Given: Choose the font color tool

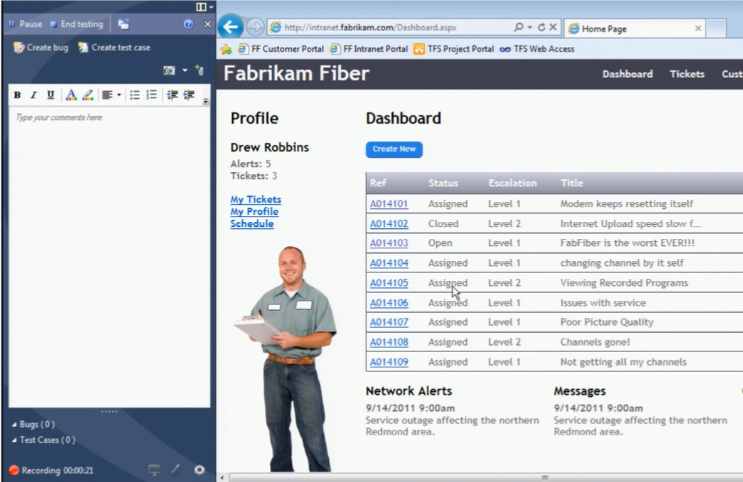Looking at the screenshot, I should [x=71, y=95].
